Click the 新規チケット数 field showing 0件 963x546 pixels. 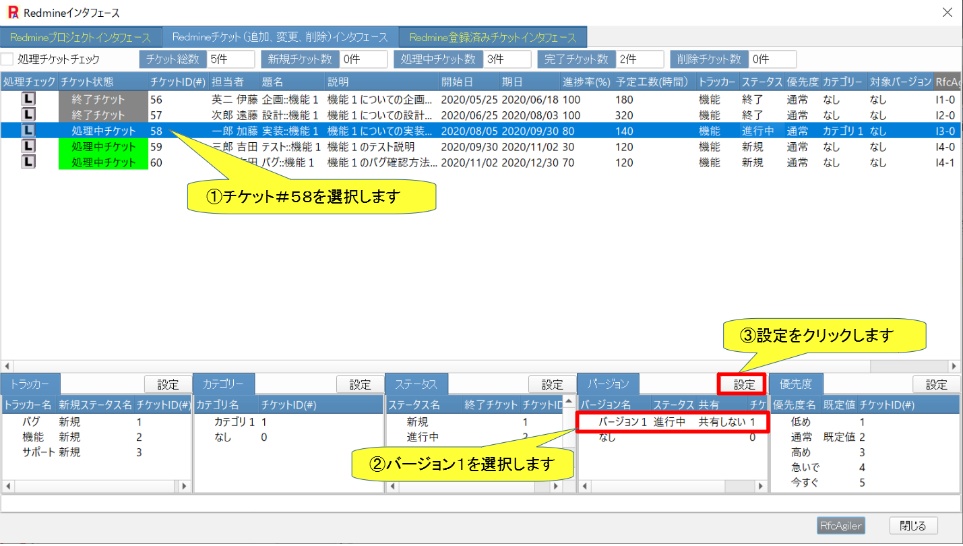coord(364,59)
